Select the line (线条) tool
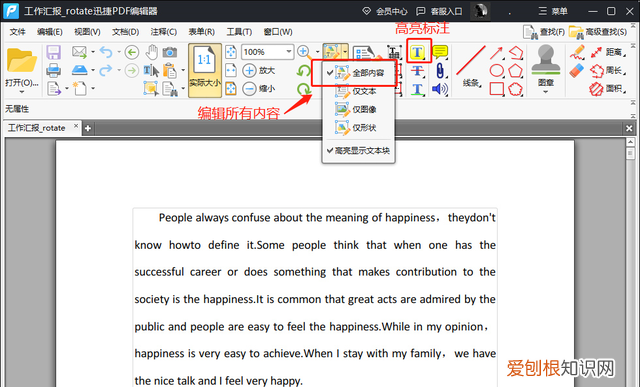This screenshot has width=640, height=387. click(x=471, y=66)
